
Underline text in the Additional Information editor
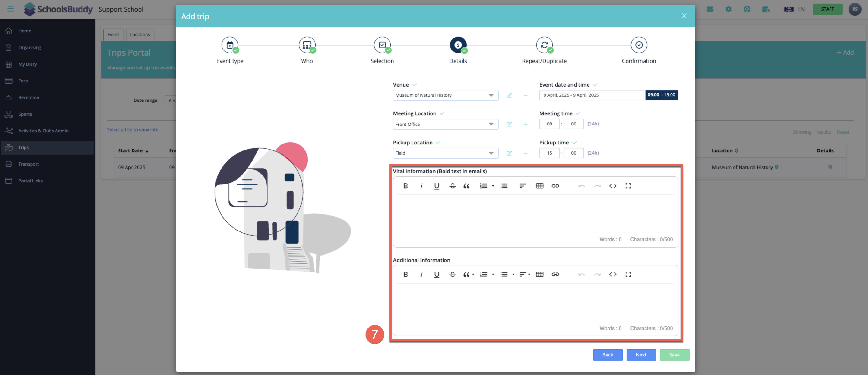pos(437,274)
